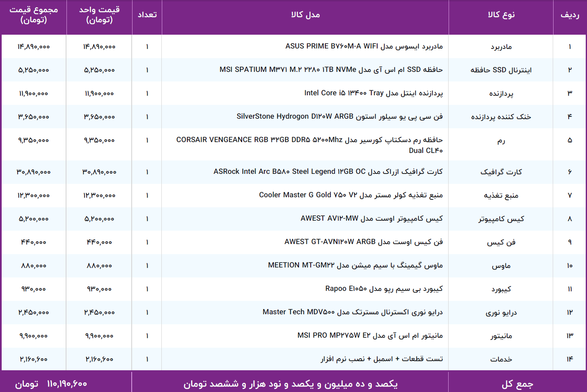The image size is (587, 392).
Task: Click quantity 1 in the Intel Core i5 row
Action: tap(147, 94)
